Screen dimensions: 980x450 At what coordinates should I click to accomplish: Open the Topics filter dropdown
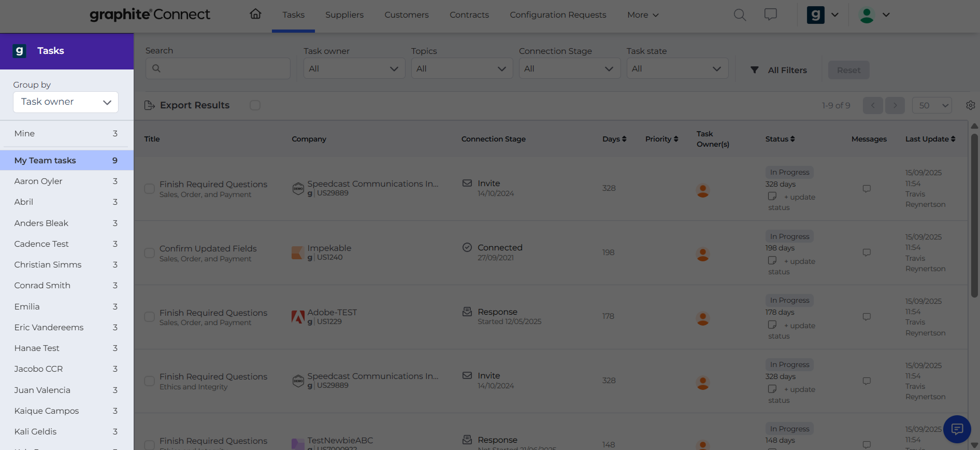[x=462, y=68]
